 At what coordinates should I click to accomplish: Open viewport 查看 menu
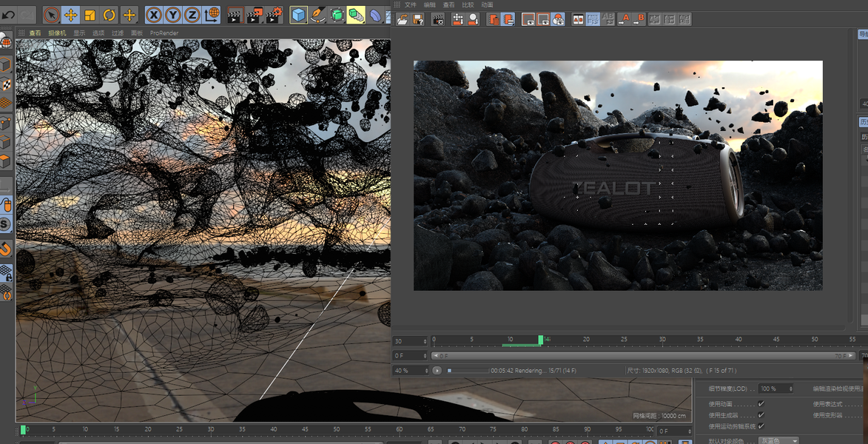(x=35, y=33)
